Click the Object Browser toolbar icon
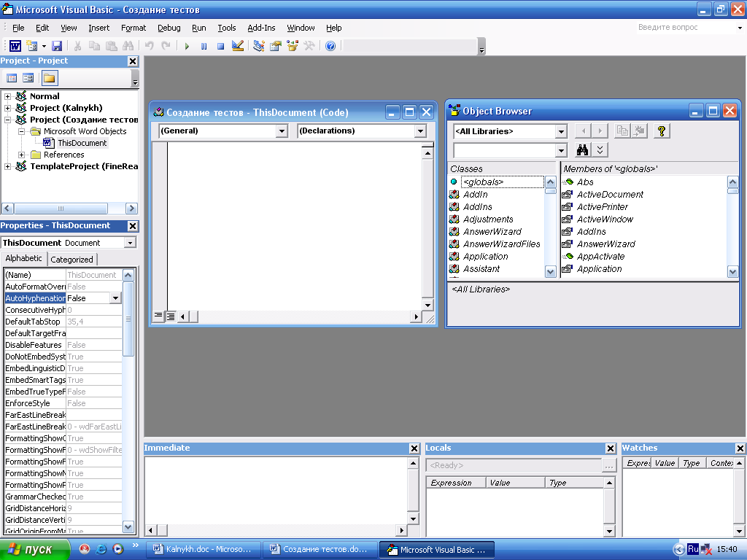The image size is (747, 560). [x=292, y=46]
